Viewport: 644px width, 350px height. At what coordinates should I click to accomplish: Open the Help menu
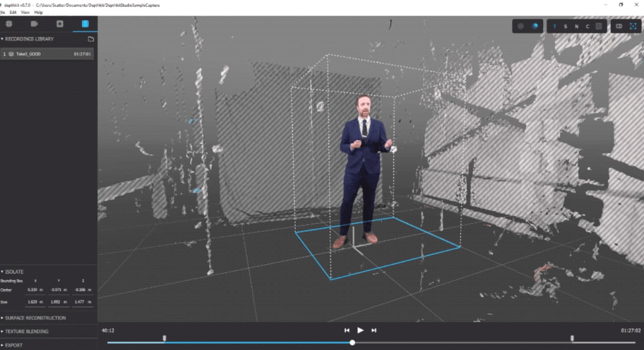38,12
